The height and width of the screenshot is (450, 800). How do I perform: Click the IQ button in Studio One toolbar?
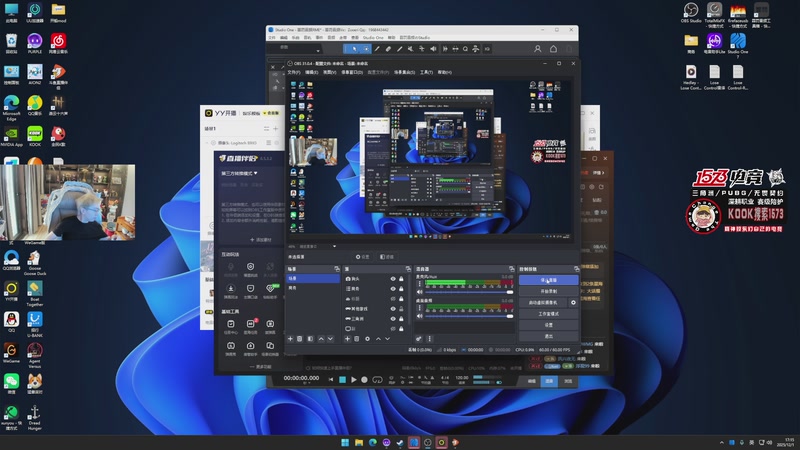[x=487, y=49]
